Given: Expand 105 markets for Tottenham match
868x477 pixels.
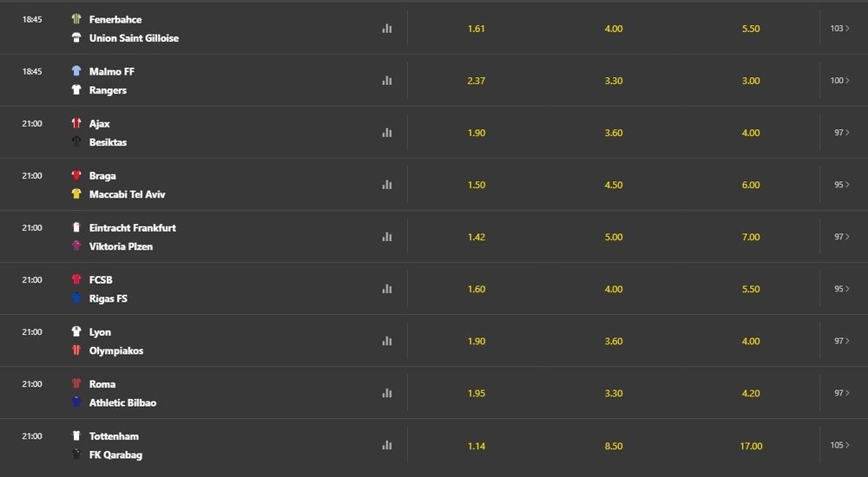Looking at the screenshot, I should 839,445.
